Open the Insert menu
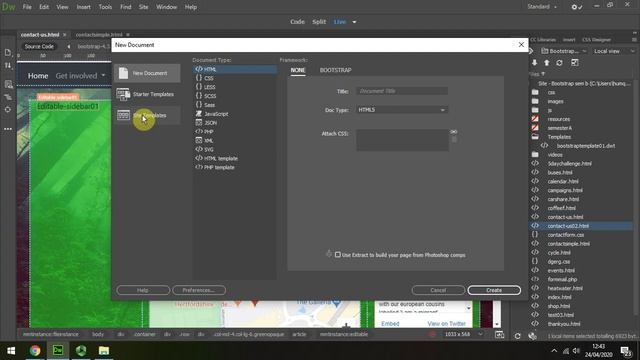Screen dimensions: 640x360 point(83,7)
